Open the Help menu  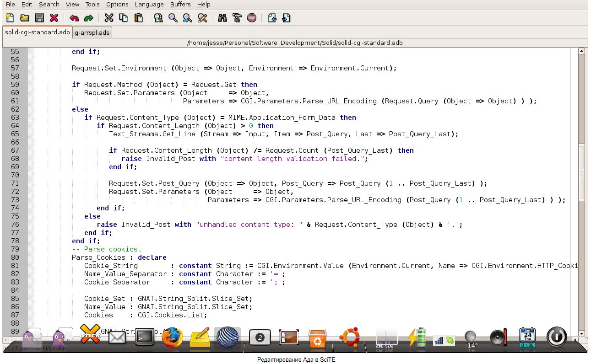click(204, 4)
